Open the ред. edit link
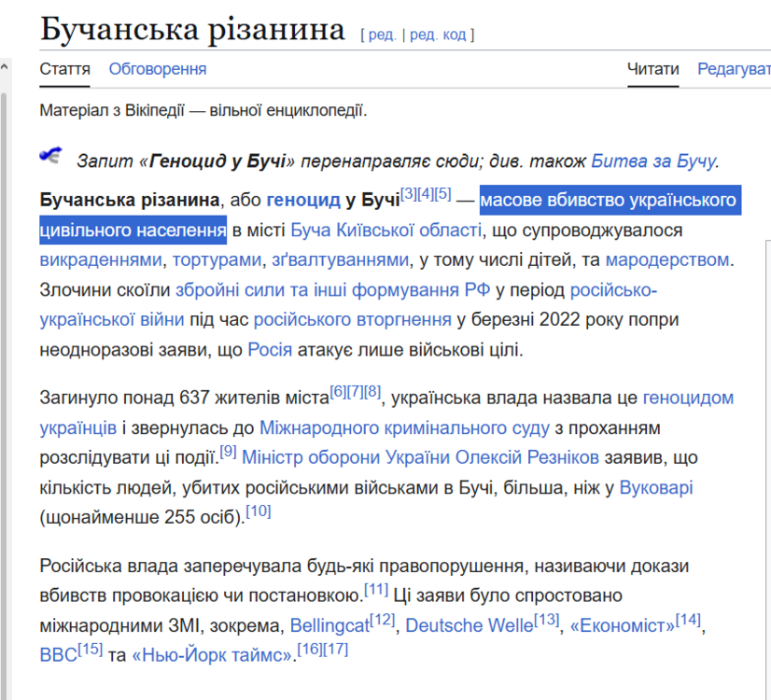 (x=382, y=35)
